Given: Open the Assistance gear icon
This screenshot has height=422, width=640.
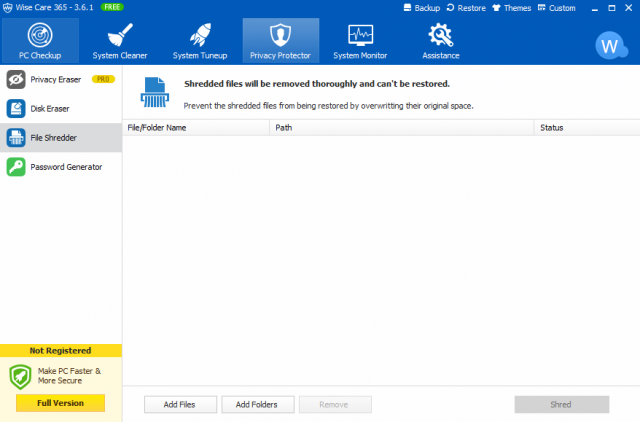Looking at the screenshot, I should (440, 35).
